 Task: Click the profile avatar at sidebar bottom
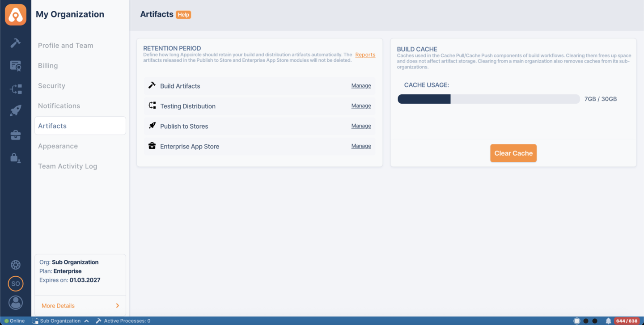(16, 303)
